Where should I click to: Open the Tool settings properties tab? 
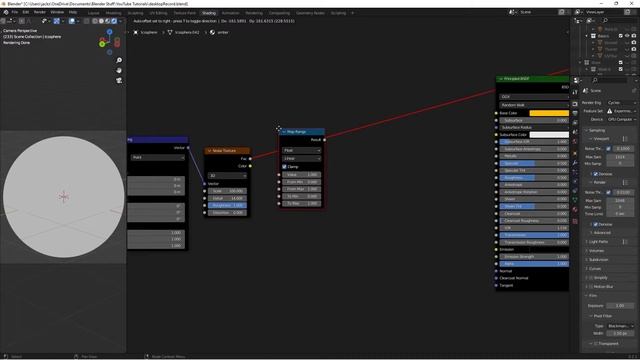(x=575, y=92)
